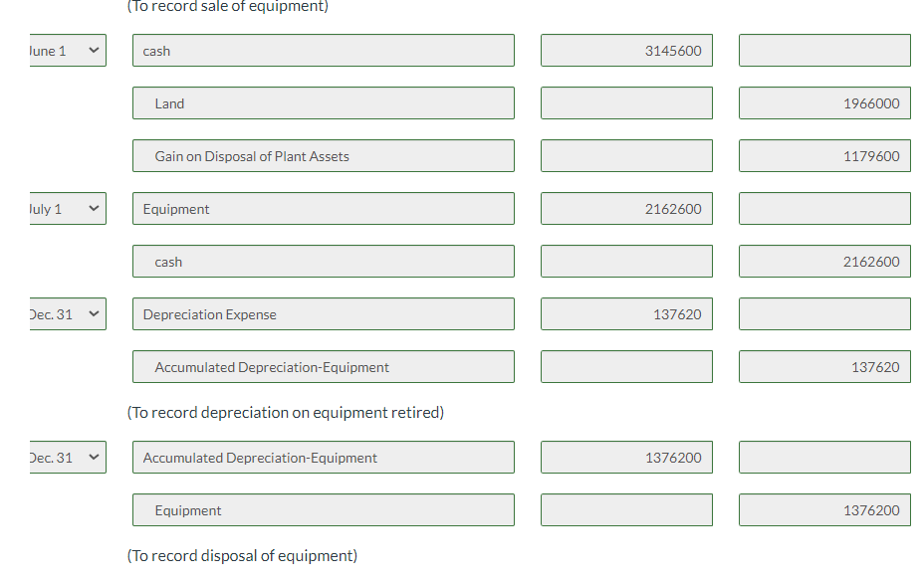
Task: Click the Equipment field in the disposal entry
Action: click(324, 509)
